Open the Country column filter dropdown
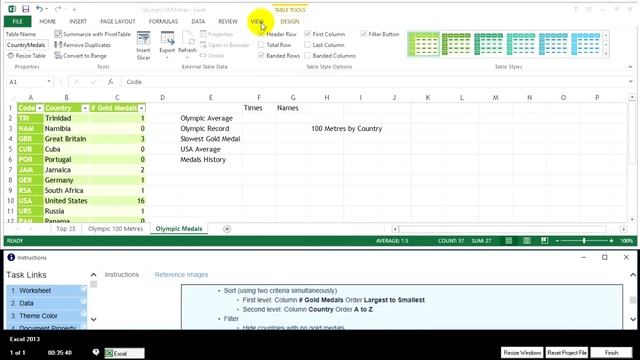This screenshot has height=360, width=640. click(85, 108)
